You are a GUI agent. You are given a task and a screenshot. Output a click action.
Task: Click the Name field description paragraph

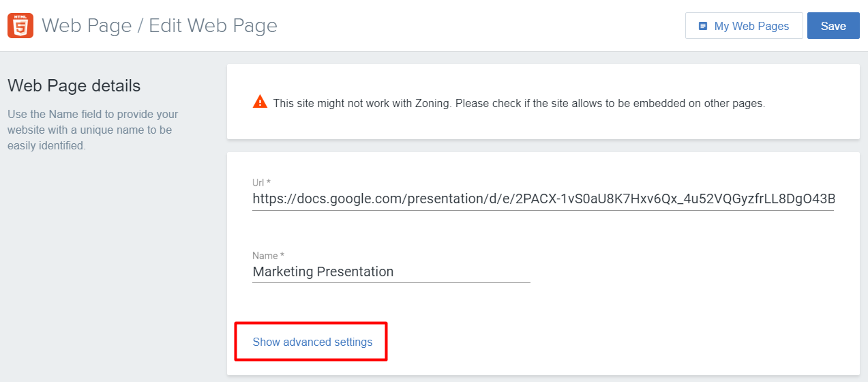pos(93,130)
